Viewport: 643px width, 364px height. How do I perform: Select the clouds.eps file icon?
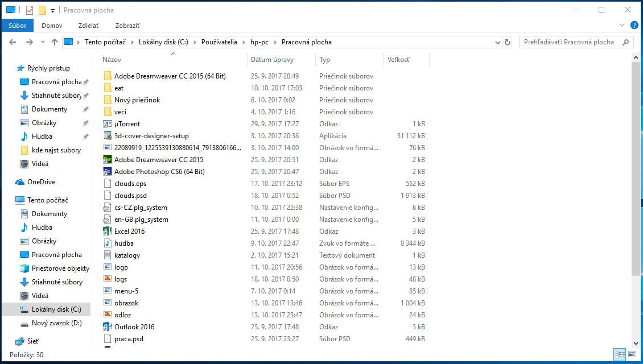pos(108,183)
